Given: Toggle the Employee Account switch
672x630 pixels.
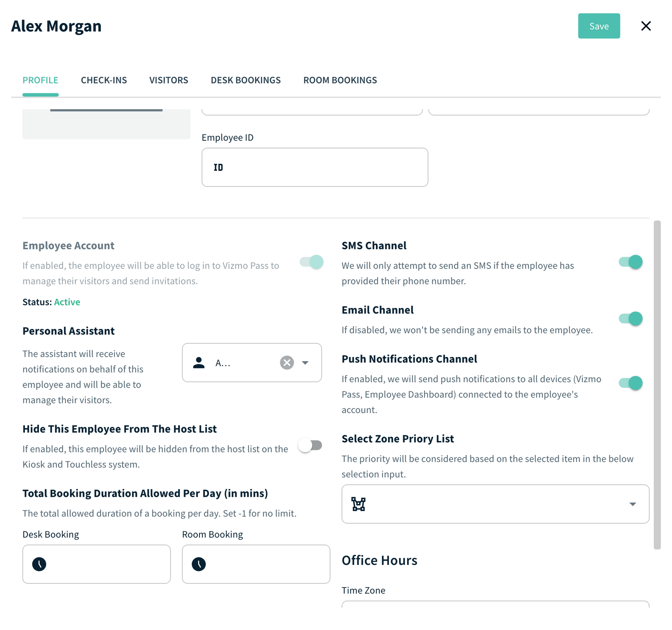Looking at the screenshot, I should (x=311, y=262).
